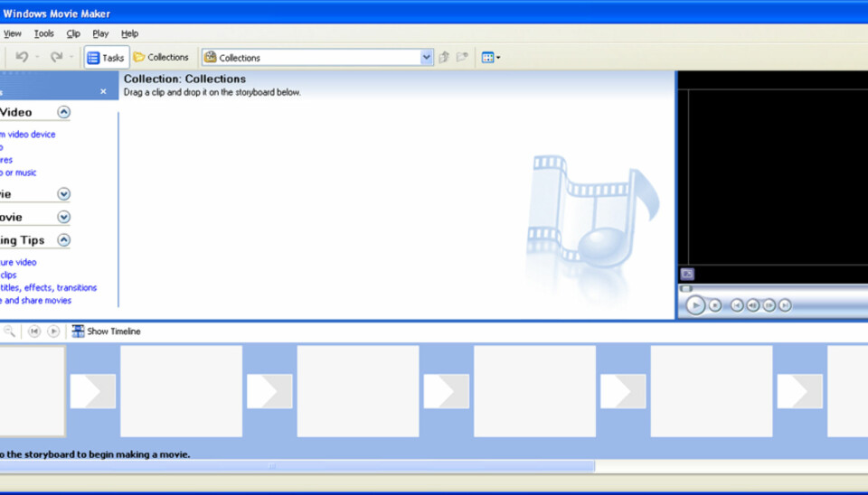Image resolution: width=868 pixels, height=495 pixels.
Task: Open the Collections combo box dropdown
Action: point(426,58)
